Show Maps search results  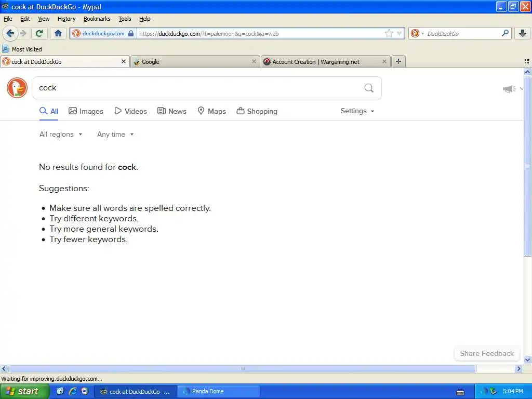click(212, 111)
